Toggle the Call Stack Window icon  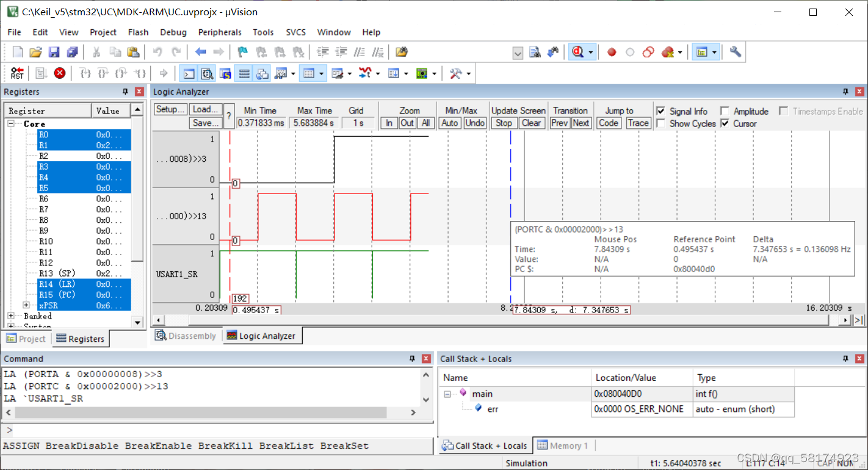click(262, 74)
